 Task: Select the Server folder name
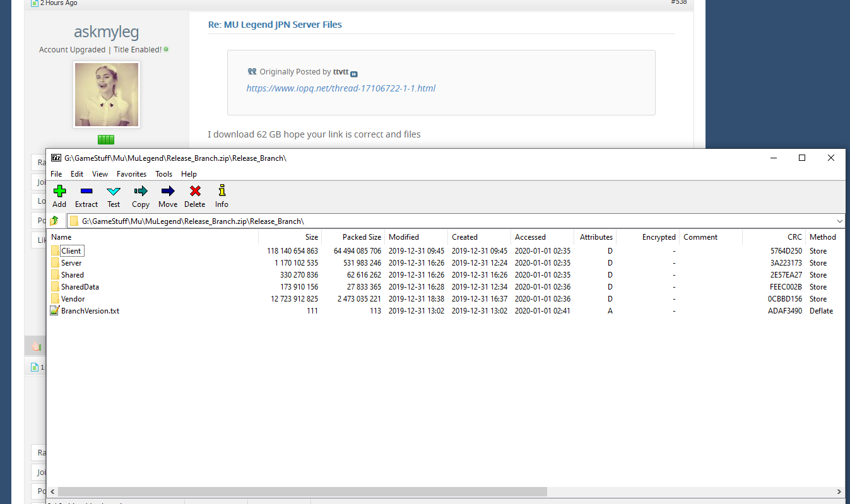pos(71,263)
